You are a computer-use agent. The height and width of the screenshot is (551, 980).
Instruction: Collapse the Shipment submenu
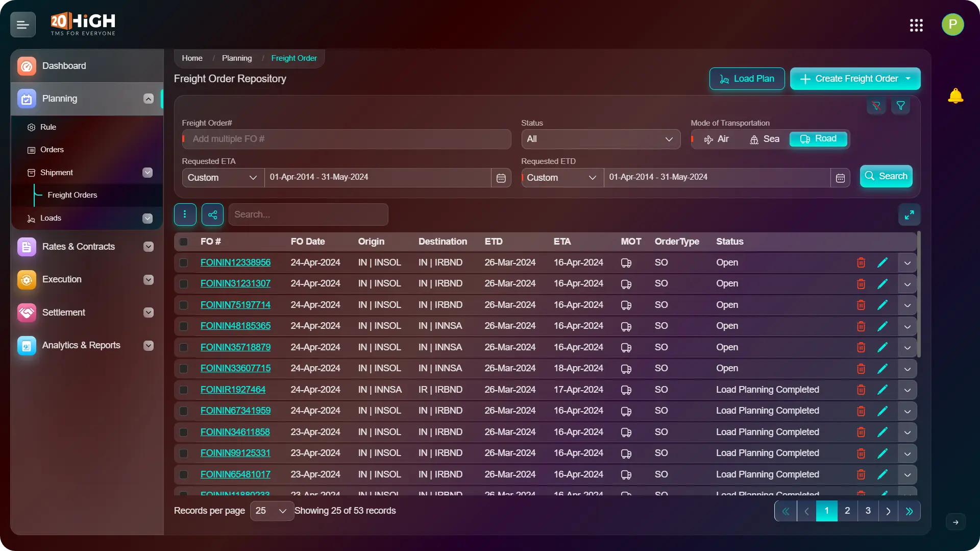[x=148, y=173]
